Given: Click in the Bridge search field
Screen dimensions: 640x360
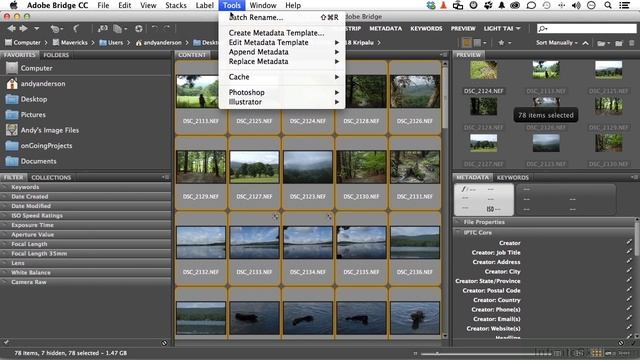Looking at the screenshot, I should (x=586, y=29).
